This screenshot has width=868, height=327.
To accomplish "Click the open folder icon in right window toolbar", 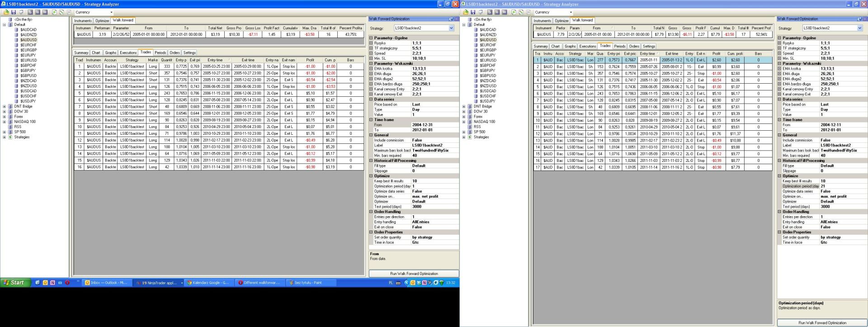I will [466, 12].
